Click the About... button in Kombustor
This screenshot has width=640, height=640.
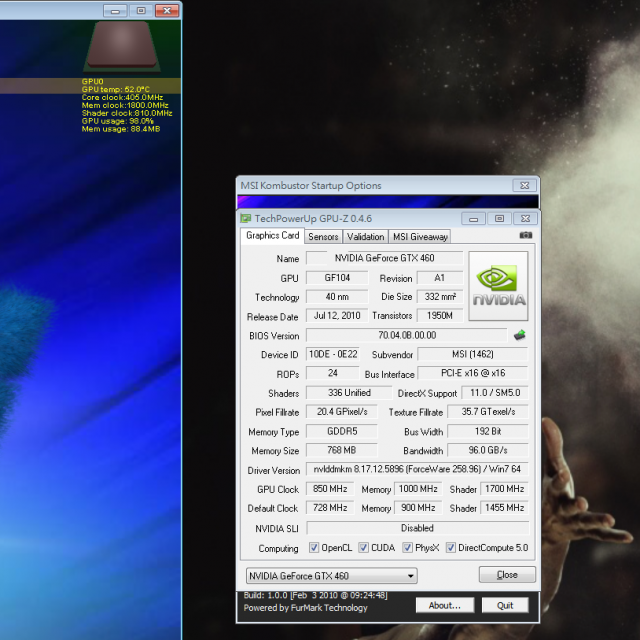[445, 605]
